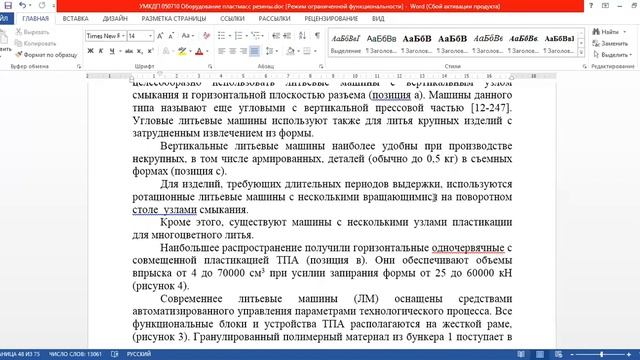Open the highlight color dropdown arrow
Image resolution: width=640 pixels, height=360 pixels.
click(190, 51)
